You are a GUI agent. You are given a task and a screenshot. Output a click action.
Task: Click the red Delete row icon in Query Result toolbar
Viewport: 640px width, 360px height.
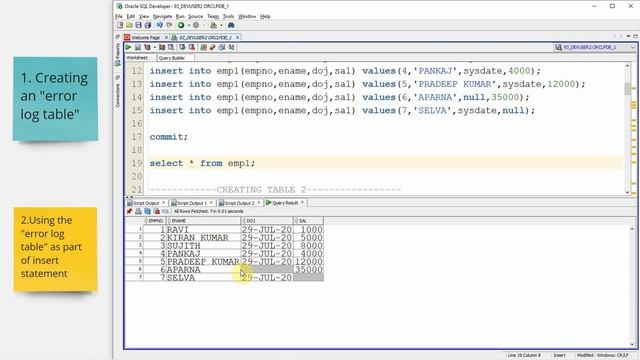[156, 211]
